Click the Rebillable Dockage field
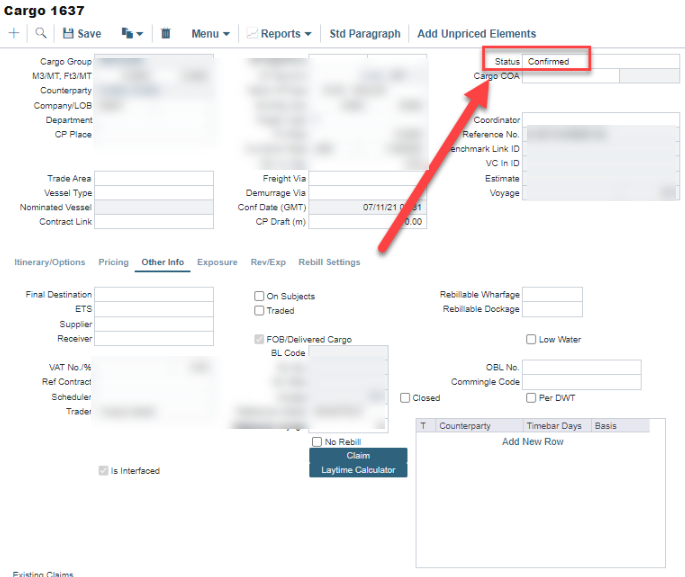 (552, 309)
